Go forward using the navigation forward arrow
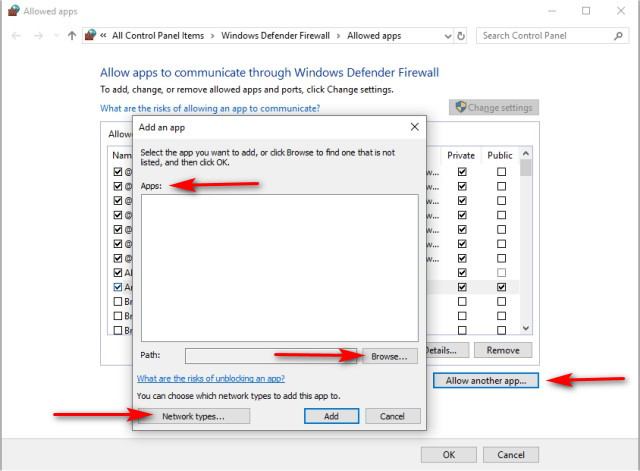Viewport: 640px width, 471px height. [x=38, y=36]
